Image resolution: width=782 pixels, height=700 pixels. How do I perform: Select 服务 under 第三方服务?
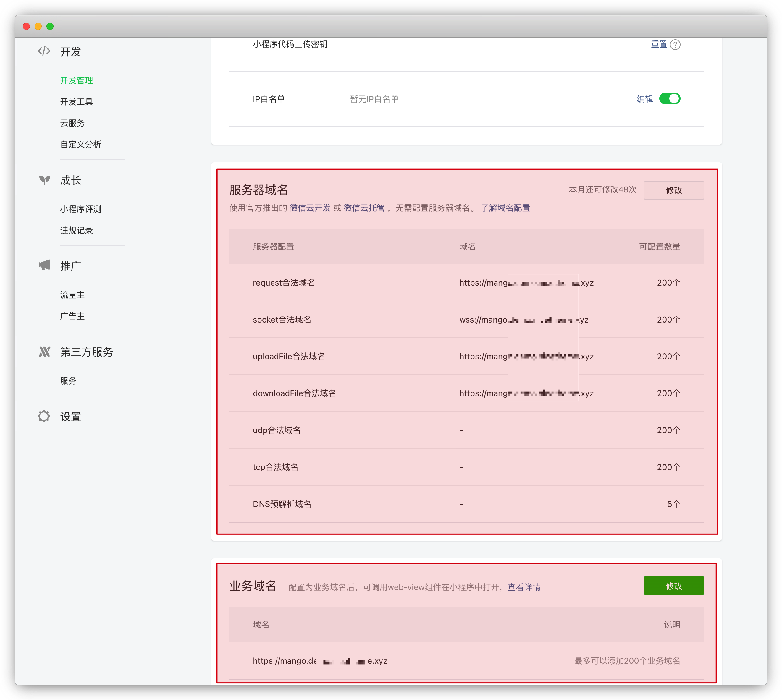68,381
